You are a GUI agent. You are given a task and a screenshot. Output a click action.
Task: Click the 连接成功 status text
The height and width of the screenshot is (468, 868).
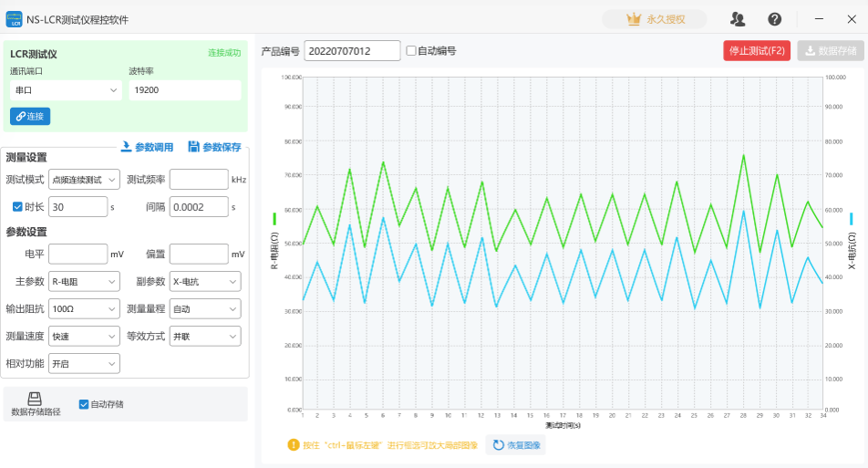click(224, 53)
